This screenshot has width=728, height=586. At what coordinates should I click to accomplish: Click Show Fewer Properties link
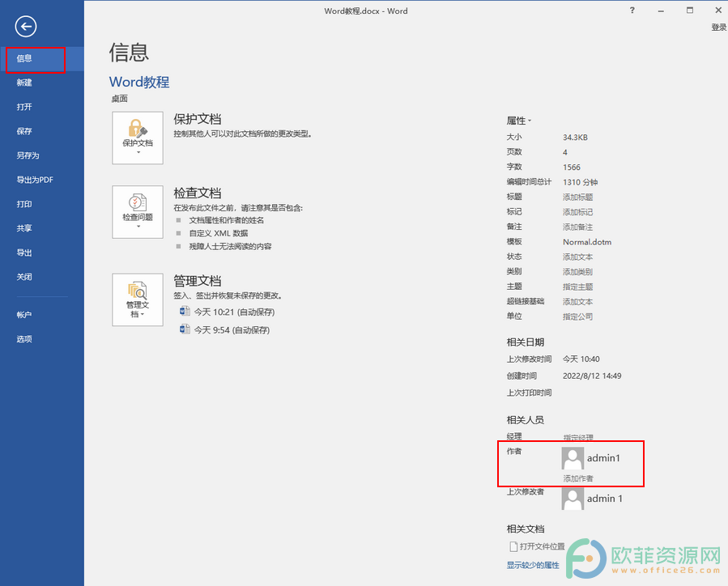pyautogui.click(x=533, y=565)
